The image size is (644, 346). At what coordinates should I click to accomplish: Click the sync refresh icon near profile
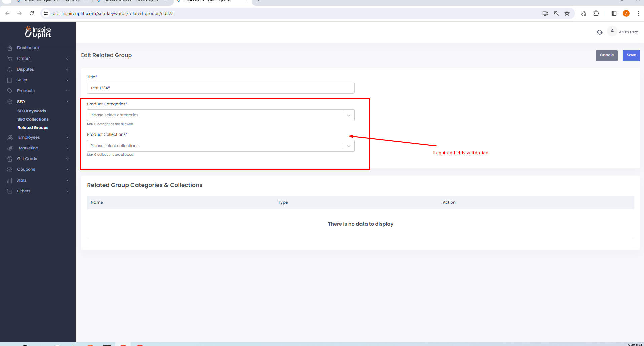coord(600,32)
